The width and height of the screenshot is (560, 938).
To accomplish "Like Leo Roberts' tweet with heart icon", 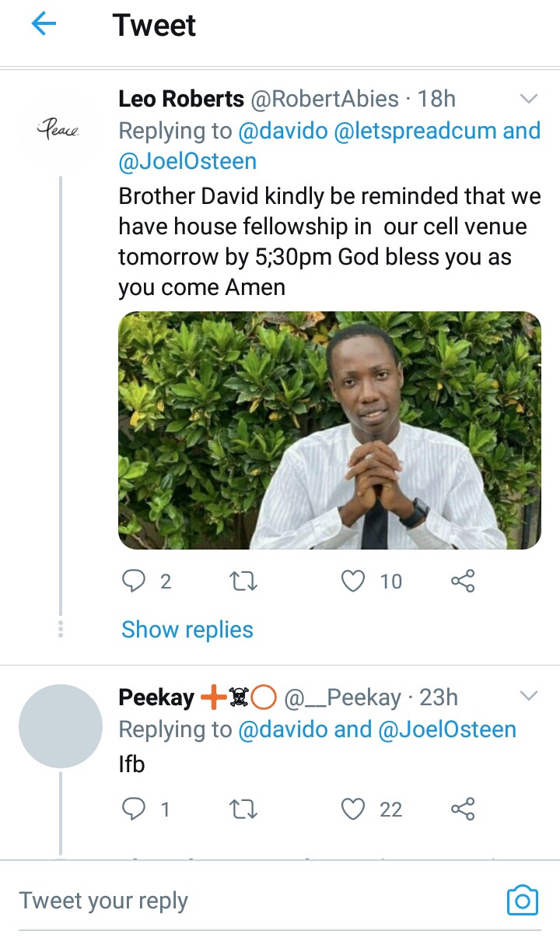I will [353, 581].
